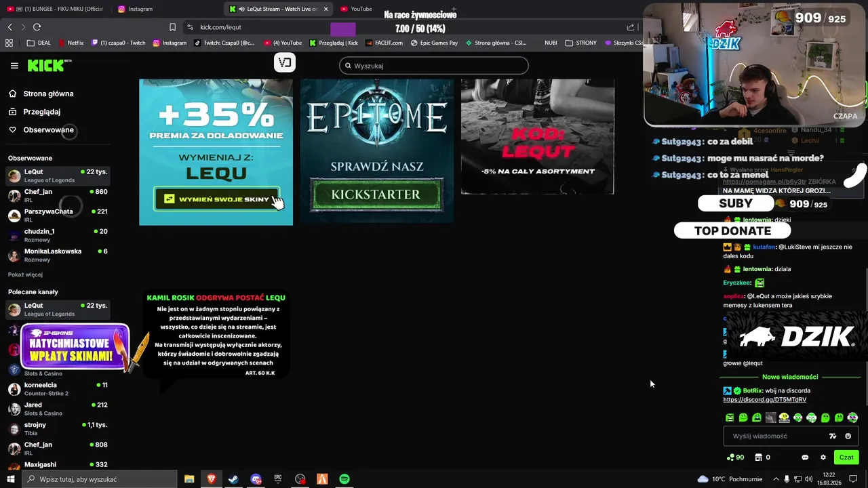The image size is (868, 488).
Task: Open the FACEIT.com bookmark
Action: 384,43
